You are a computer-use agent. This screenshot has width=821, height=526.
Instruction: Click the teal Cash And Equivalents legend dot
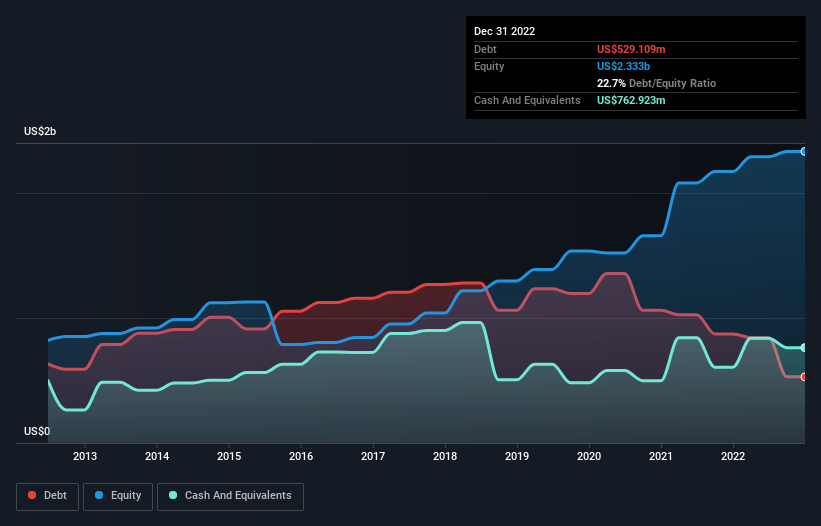[173, 495]
